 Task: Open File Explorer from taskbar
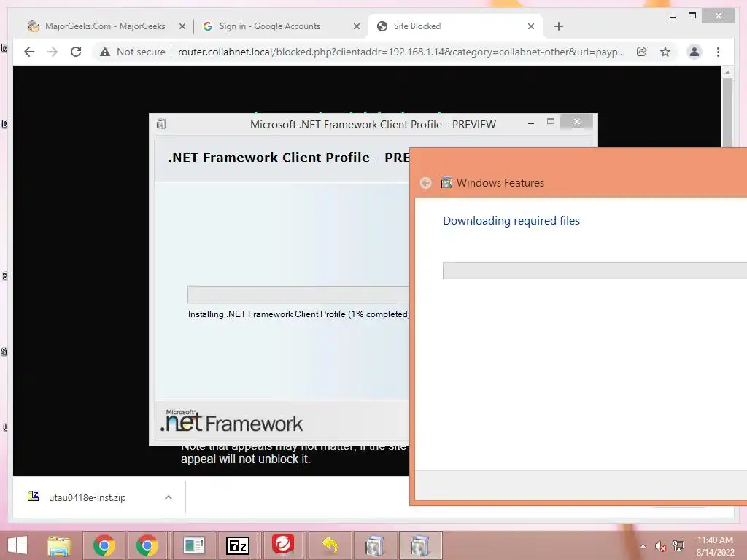(x=60, y=545)
